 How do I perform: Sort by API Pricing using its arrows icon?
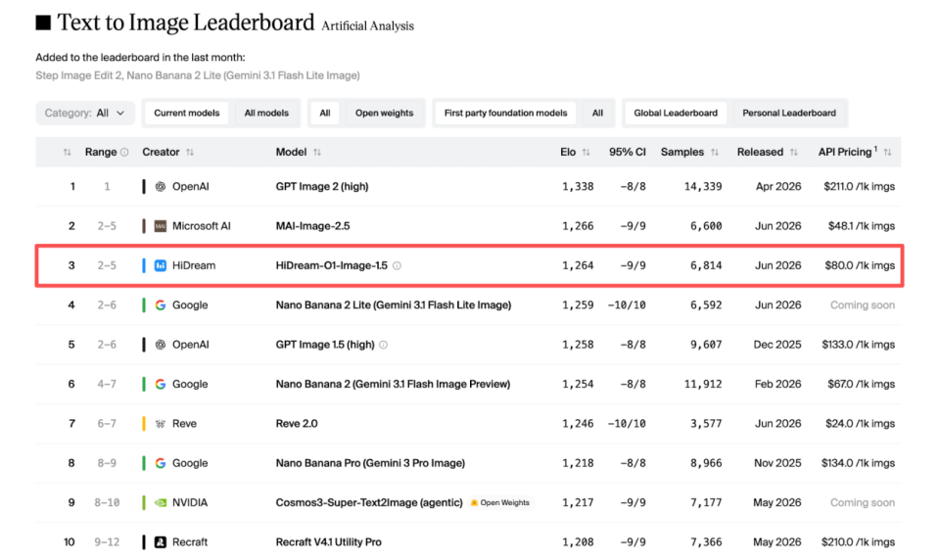888,153
